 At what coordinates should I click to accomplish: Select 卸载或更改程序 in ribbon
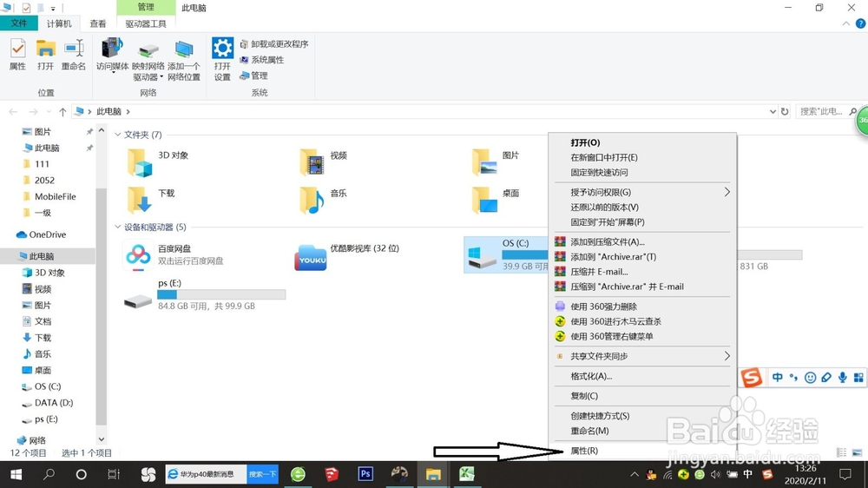coord(274,43)
